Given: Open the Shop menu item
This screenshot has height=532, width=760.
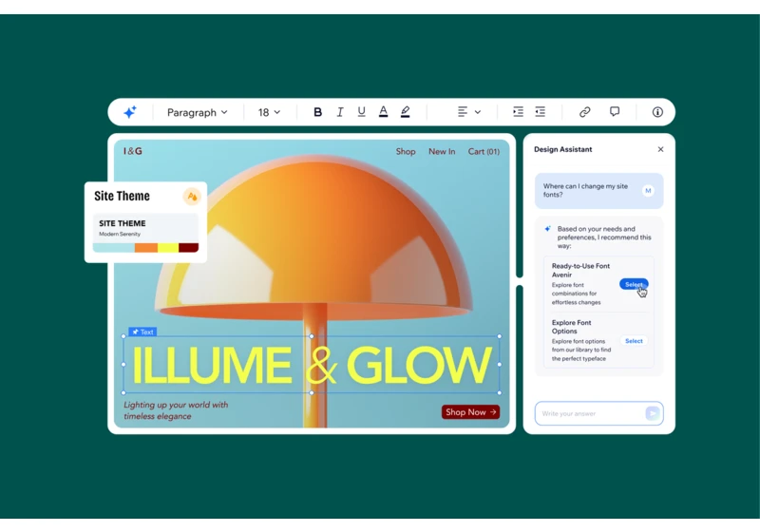Looking at the screenshot, I should coord(406,152).
